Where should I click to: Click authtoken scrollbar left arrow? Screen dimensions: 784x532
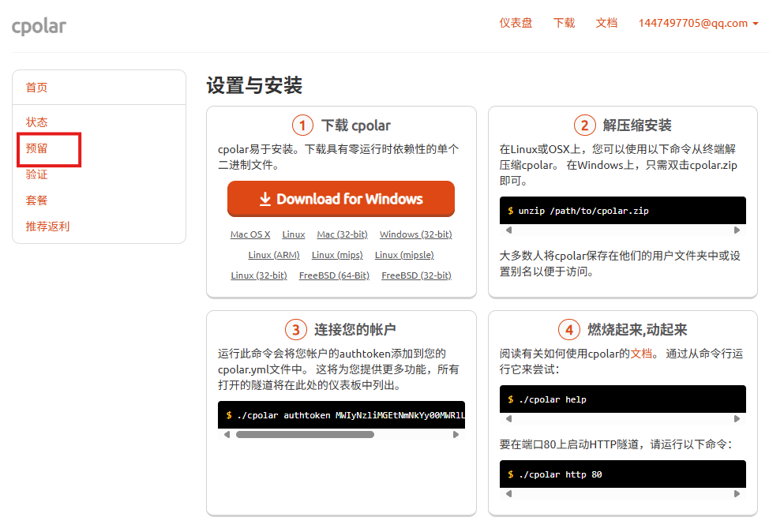pyautogui.click(x=227, y=434)
